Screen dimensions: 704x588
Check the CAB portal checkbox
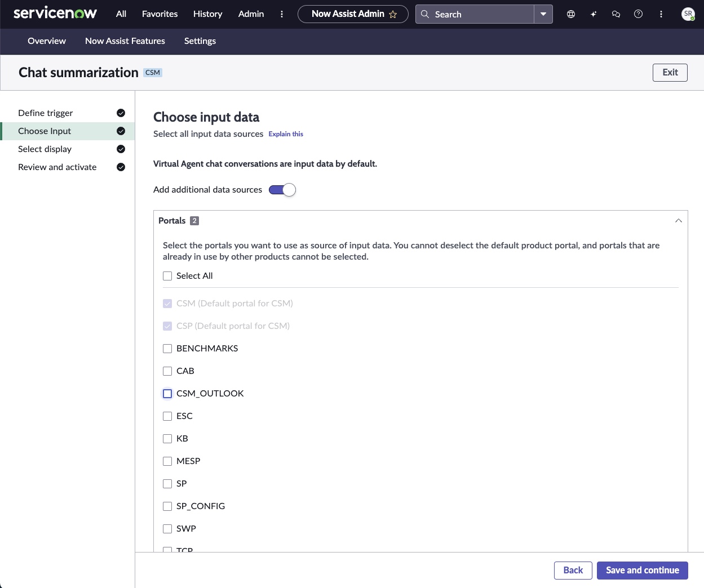click(x=167, y=371)
